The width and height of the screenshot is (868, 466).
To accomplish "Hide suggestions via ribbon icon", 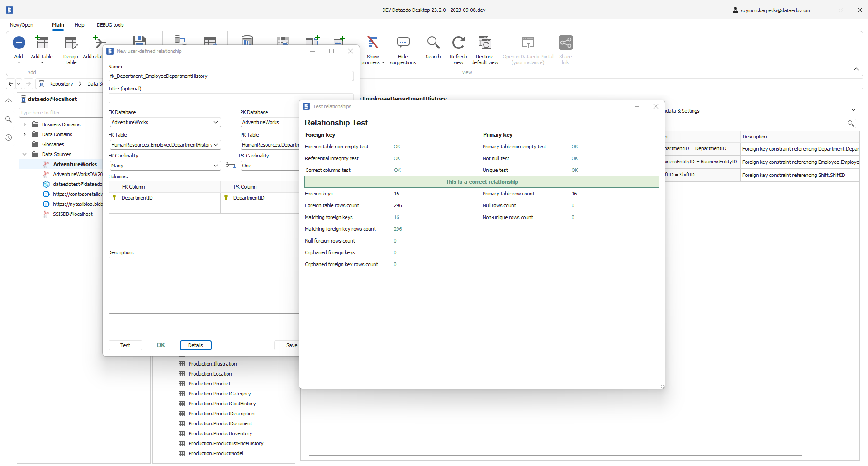I will tap(403, 43).
